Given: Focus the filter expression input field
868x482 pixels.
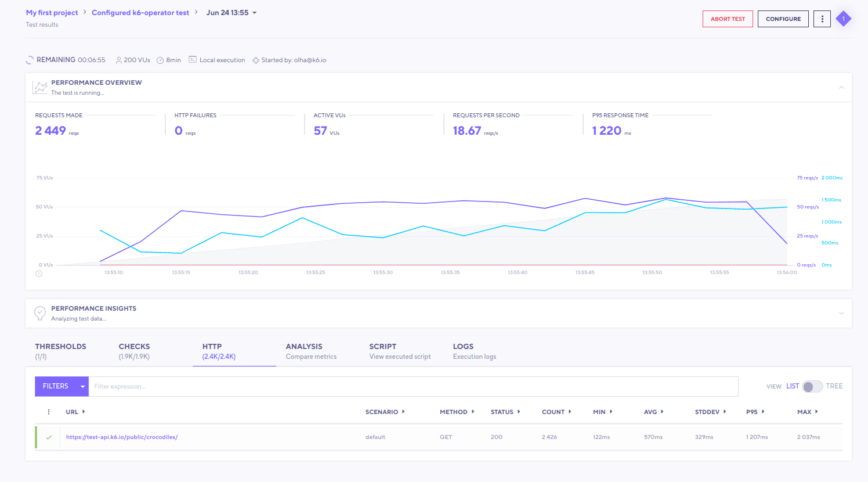Looking at the screenshot, I should [x=413, y=386].
